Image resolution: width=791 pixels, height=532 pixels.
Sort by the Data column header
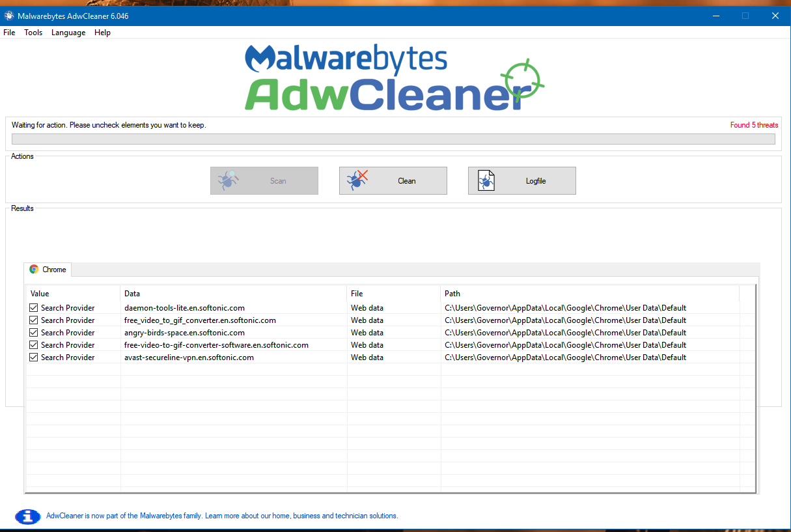[x=234, y=294]
